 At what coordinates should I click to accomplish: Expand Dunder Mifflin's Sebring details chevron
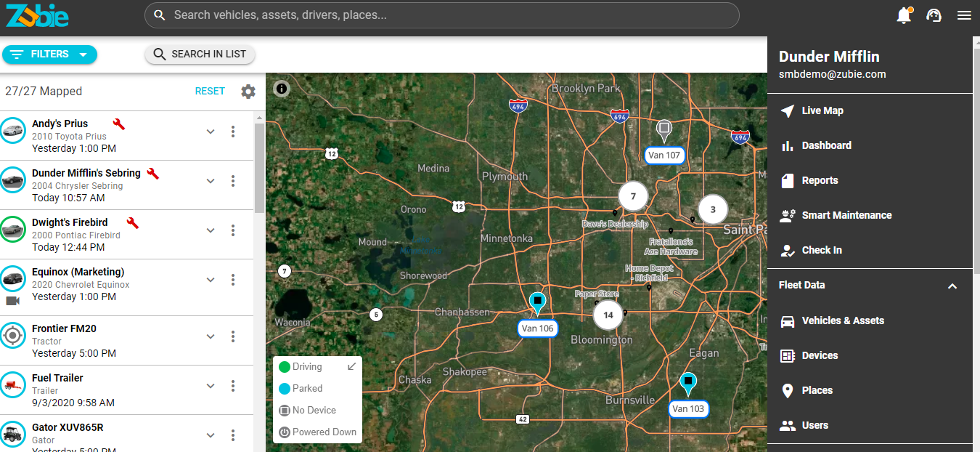[211, 181]
